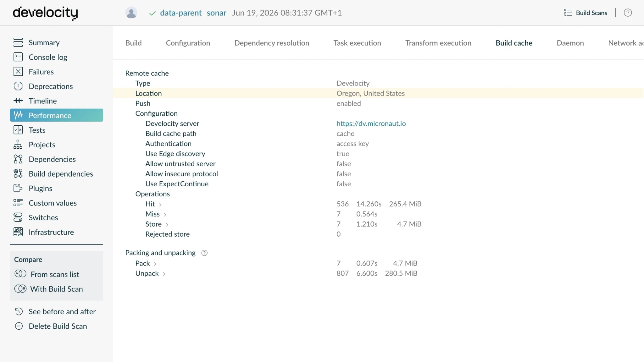644x362 pixels.
Task: Open the Custom values page
Action: coord(53,203)
